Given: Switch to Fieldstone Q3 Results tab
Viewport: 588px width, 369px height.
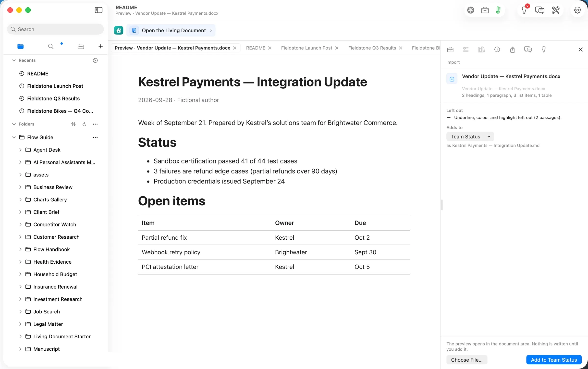Looking at the screenshot, I should pos(372,48).
